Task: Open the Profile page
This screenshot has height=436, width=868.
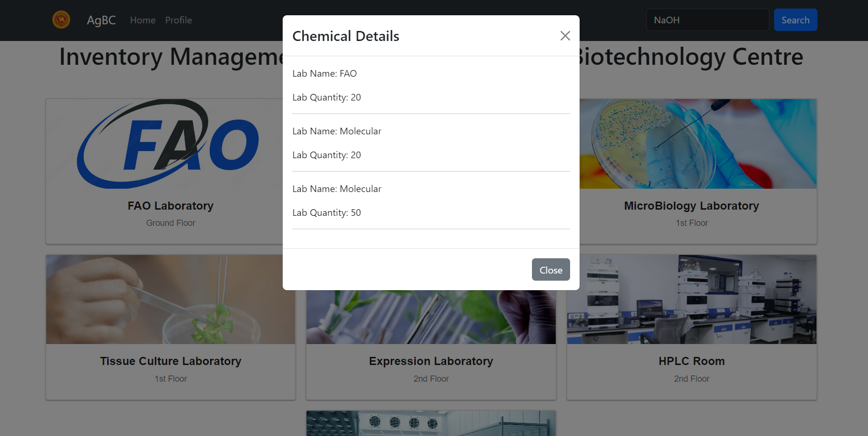Action: 178,20
